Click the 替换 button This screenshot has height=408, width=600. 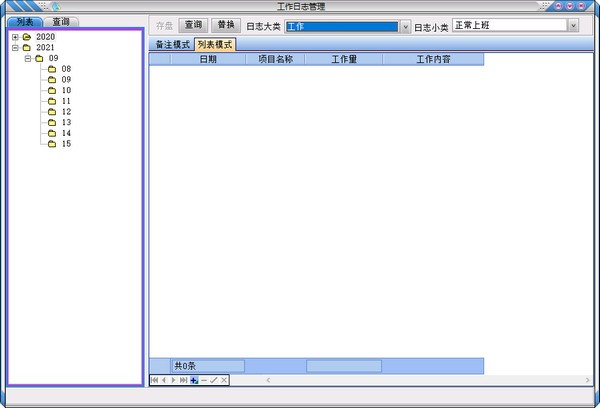click(x=228, y=25)
